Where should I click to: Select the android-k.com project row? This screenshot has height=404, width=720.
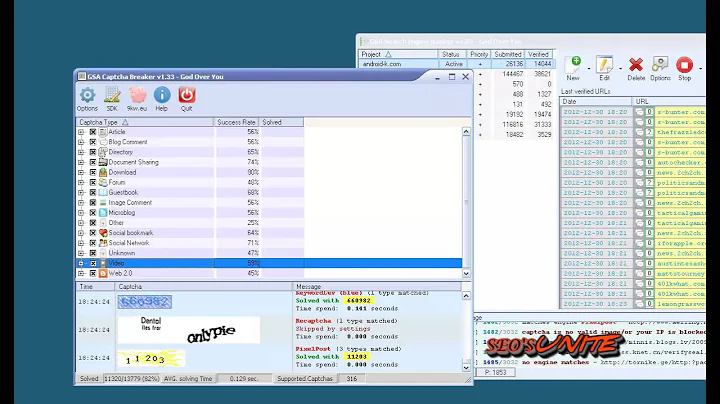pos(456,64)
